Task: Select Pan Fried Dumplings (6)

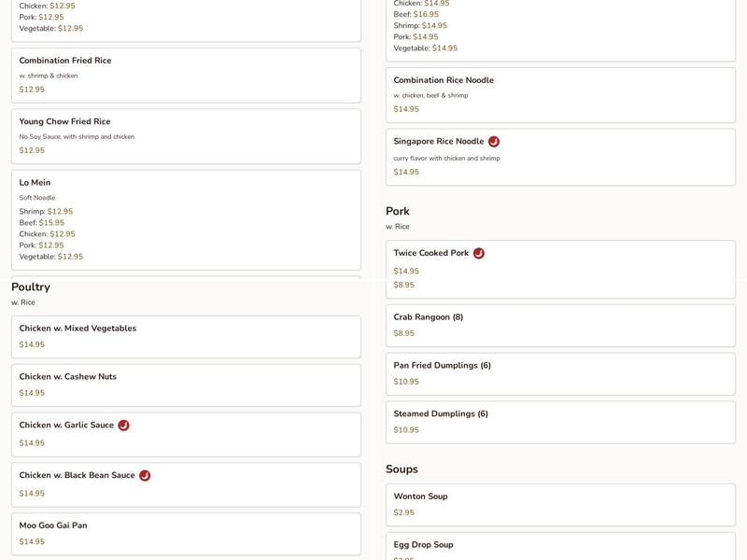Action: coord(560,373)
